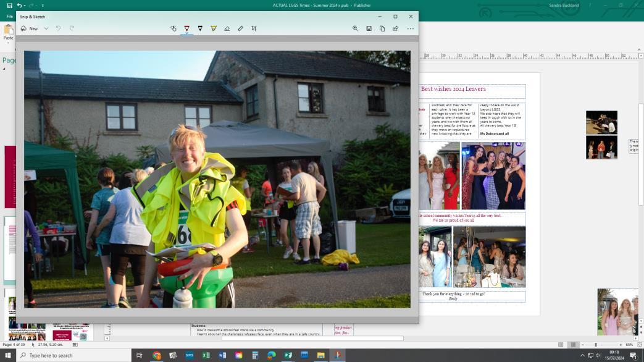Click 'Page: 4 of 39' in status bar
Image resolution: width=644 pixels, height=362 pixels.
[14, 345]
